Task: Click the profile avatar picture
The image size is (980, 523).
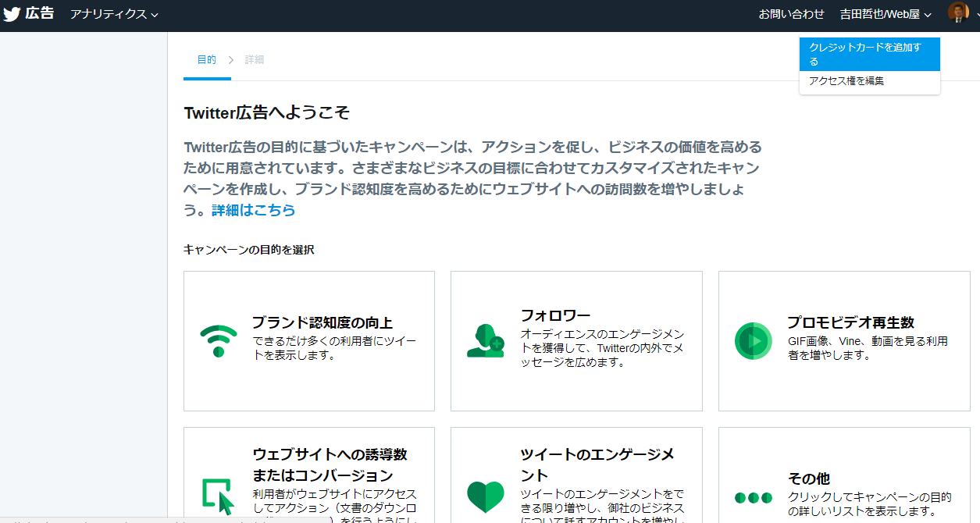Action: 958,13
